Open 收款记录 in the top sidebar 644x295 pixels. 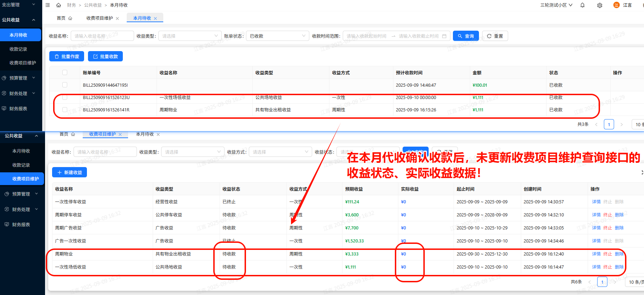point(18,49)
